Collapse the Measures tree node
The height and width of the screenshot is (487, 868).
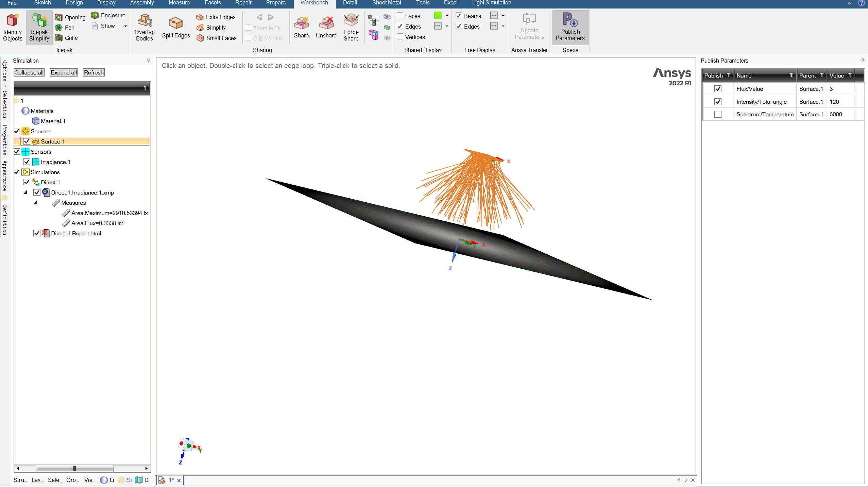(35, 203)
